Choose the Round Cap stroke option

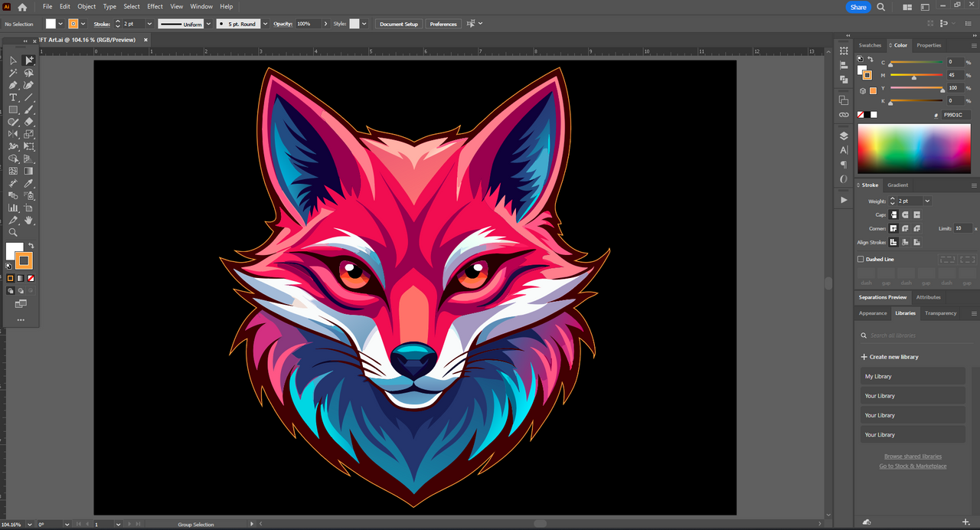pos(905,214)
